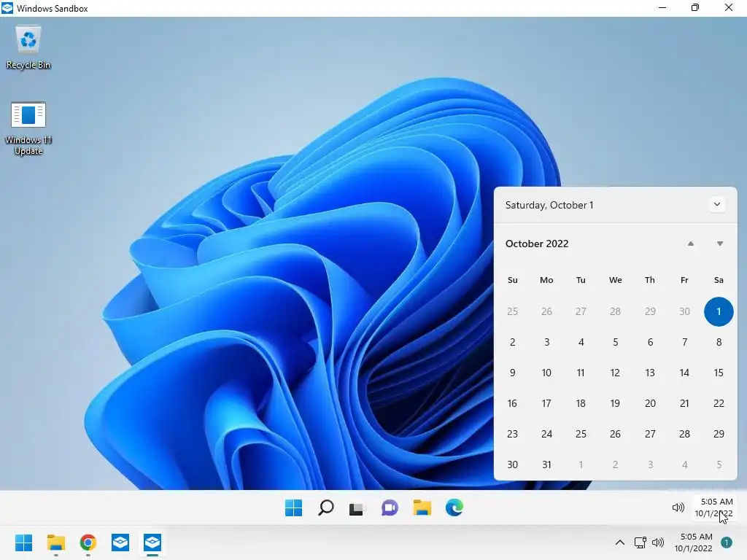Select the active Windows Sandbox taskbar icon

(x=152, y=542)
